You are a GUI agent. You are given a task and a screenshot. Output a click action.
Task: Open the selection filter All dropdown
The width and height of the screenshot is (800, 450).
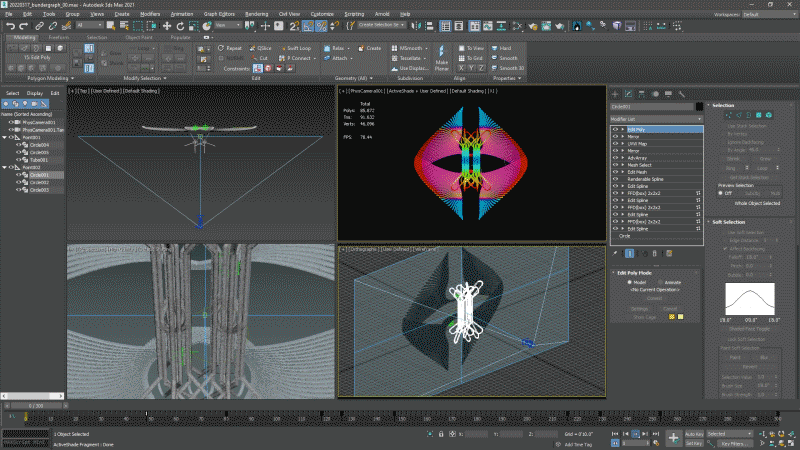click(x=89, y=25)
